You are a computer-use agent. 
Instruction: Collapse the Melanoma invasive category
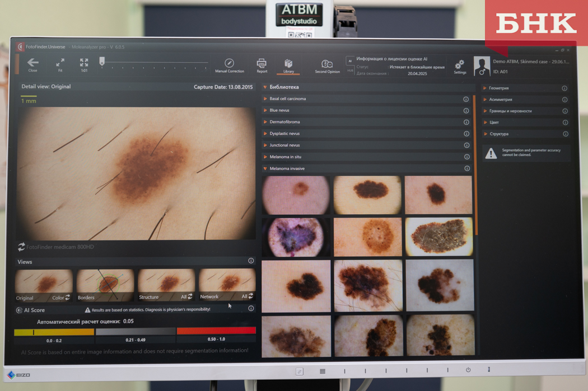click(265, 168)
